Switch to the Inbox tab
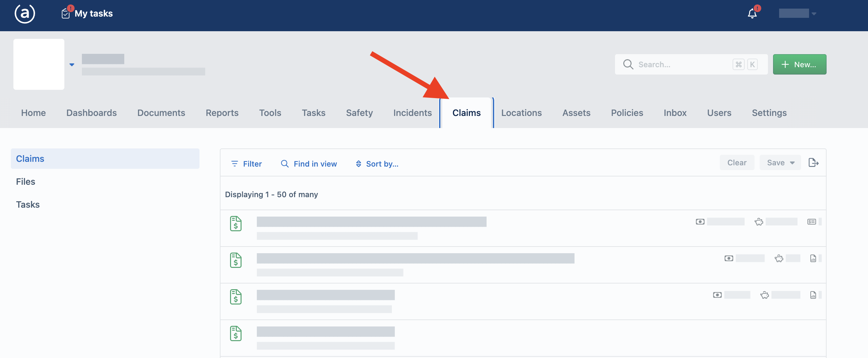The image size is (868, 358). pyautogui.click(x=675, y=113)
